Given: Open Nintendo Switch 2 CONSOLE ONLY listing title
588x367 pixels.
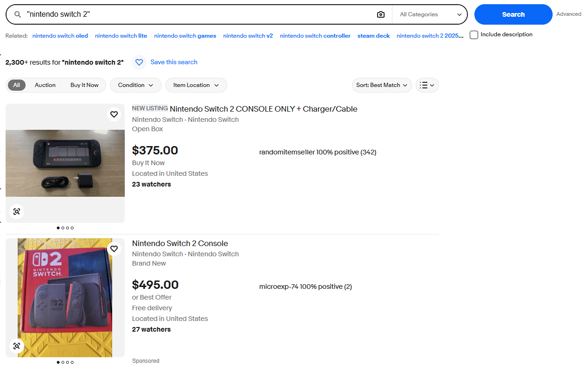Looking at the screenshot, I should (x=264, y=109).
